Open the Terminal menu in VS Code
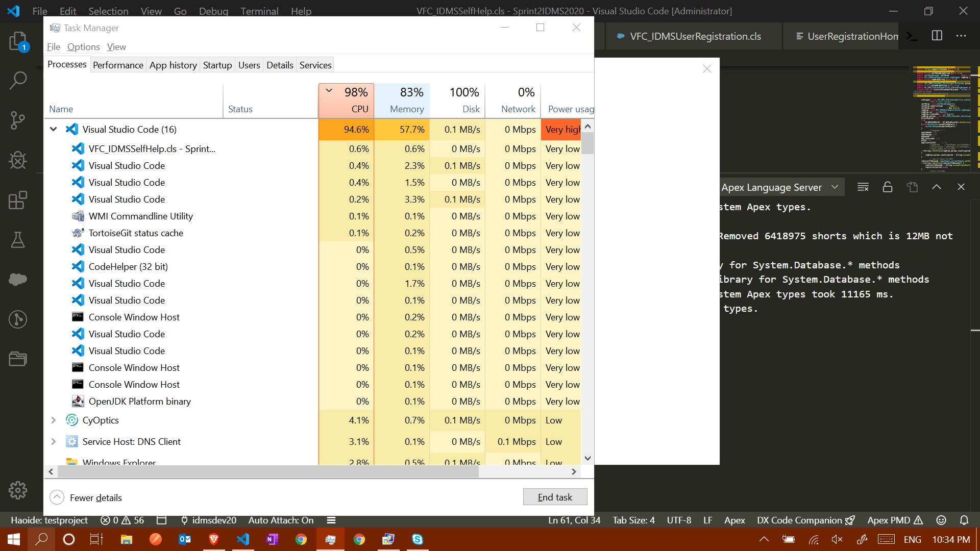 click(x=259, y=11)
